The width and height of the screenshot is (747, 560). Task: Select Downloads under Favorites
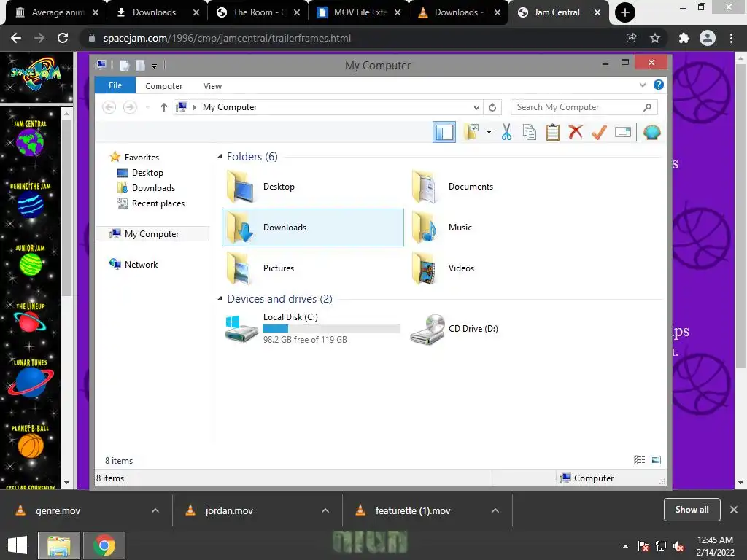click(153, 187)
